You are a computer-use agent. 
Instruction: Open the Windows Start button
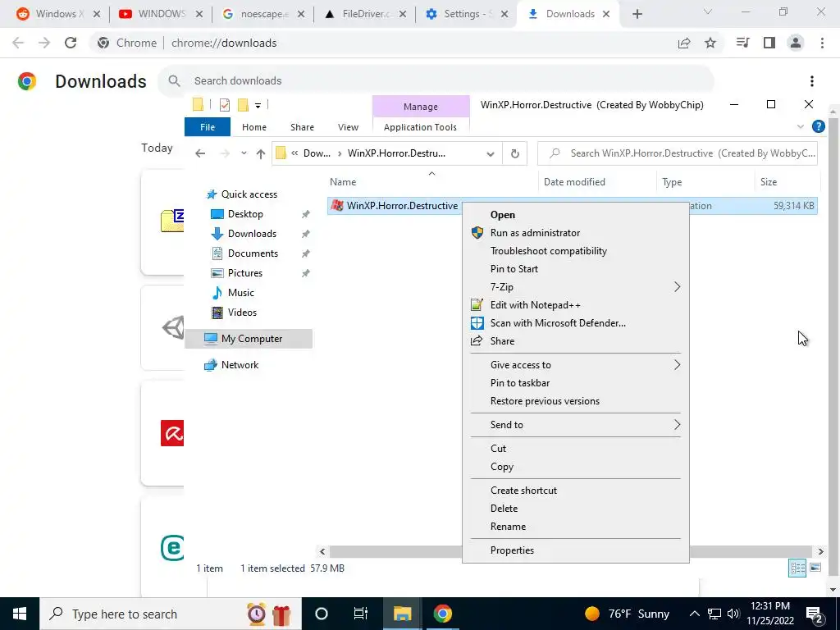coord(20,614)
